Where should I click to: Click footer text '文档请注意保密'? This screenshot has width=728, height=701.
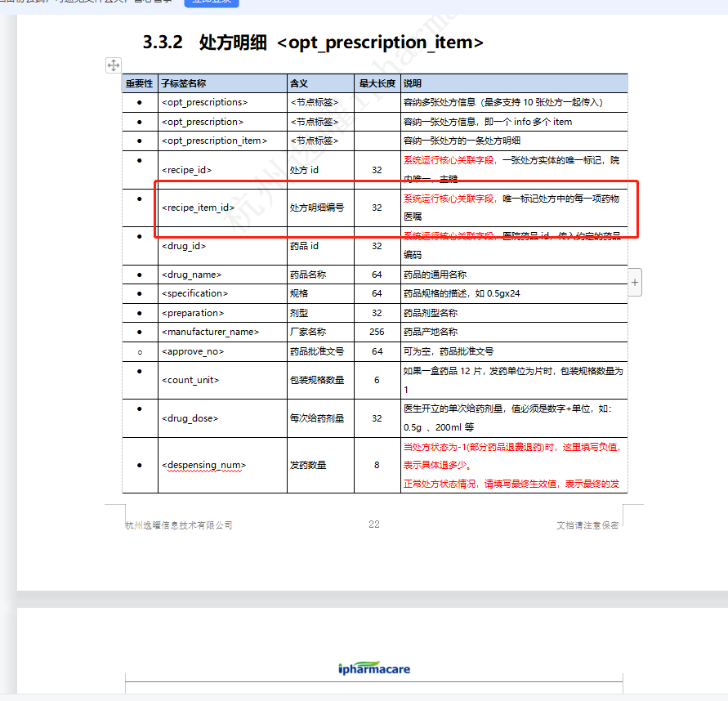coord(587,525)
